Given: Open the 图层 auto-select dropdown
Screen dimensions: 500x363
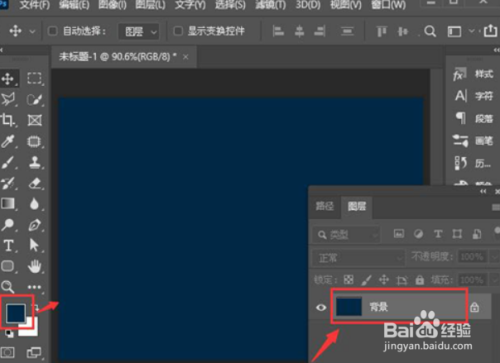Looking at the screenshot, I should (x=139, y=32).
